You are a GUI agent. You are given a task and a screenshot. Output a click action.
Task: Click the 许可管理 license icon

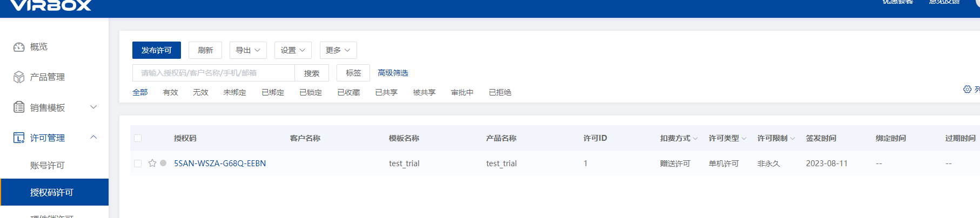(19, 138)
